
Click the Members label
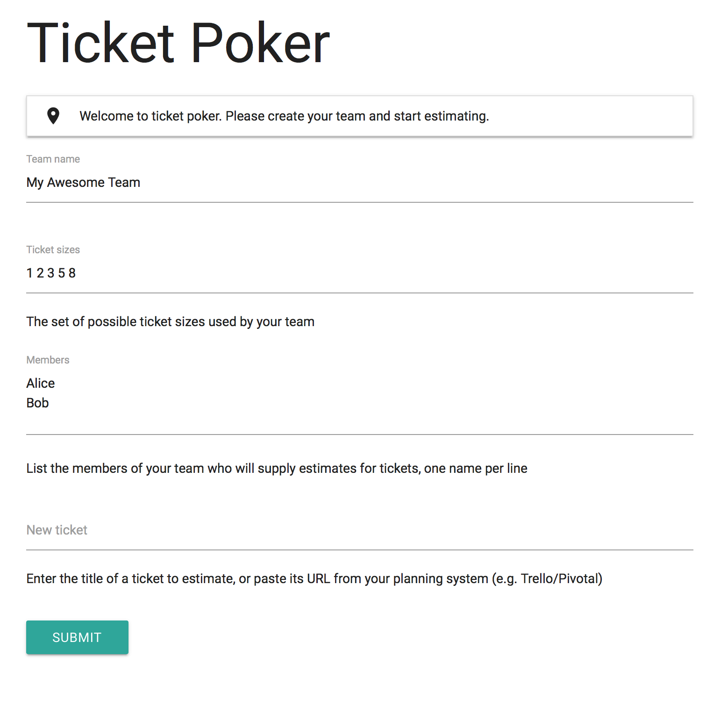click(x=48, y=360)
